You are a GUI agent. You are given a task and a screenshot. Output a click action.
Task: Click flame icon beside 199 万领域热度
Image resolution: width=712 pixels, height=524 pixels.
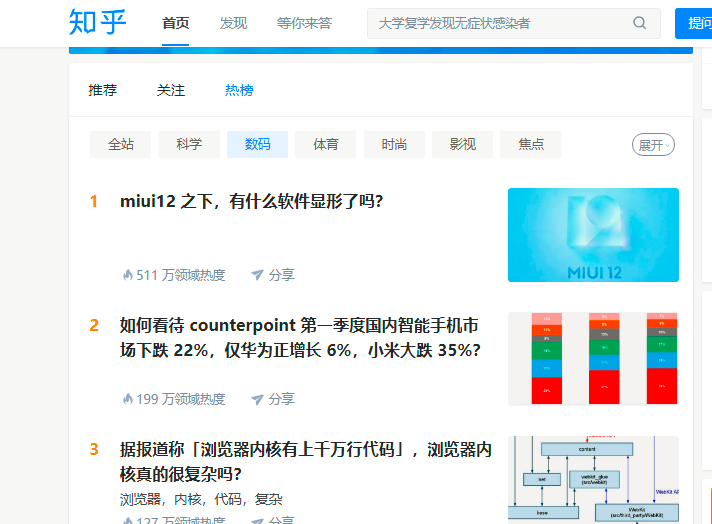pyautogui.click(x=128, y=399)
